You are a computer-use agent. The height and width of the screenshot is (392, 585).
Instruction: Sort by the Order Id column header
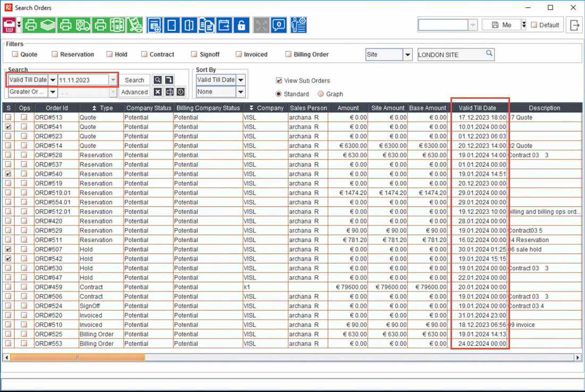click(x=56, y=108)
